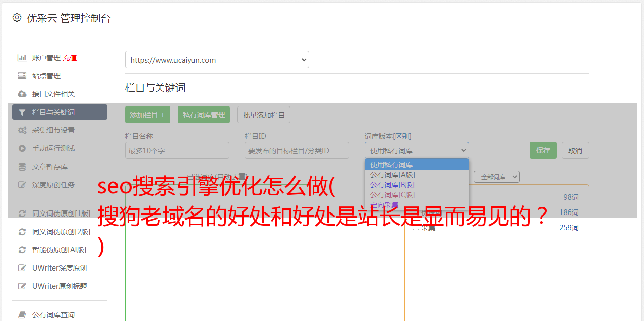Click the 添加栏目 + button
644x321 pixels.
[x=148, y=115]
